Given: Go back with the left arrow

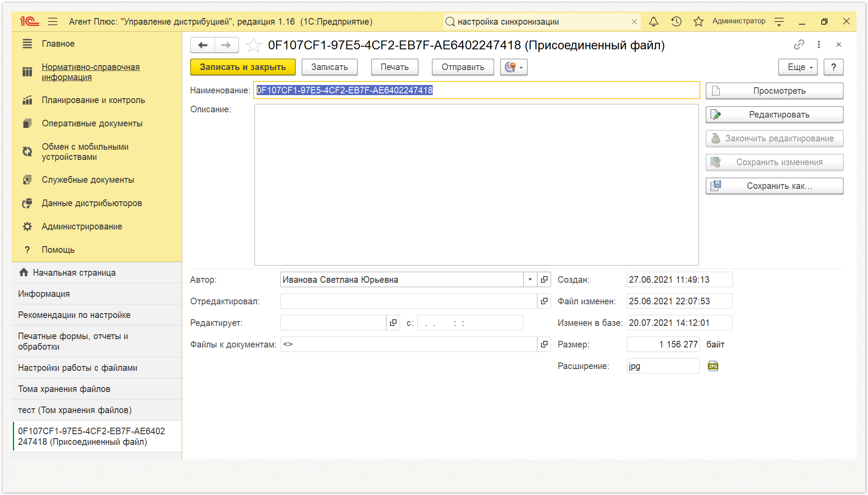Looking at the screenshot, I should [x=203, y=45].
